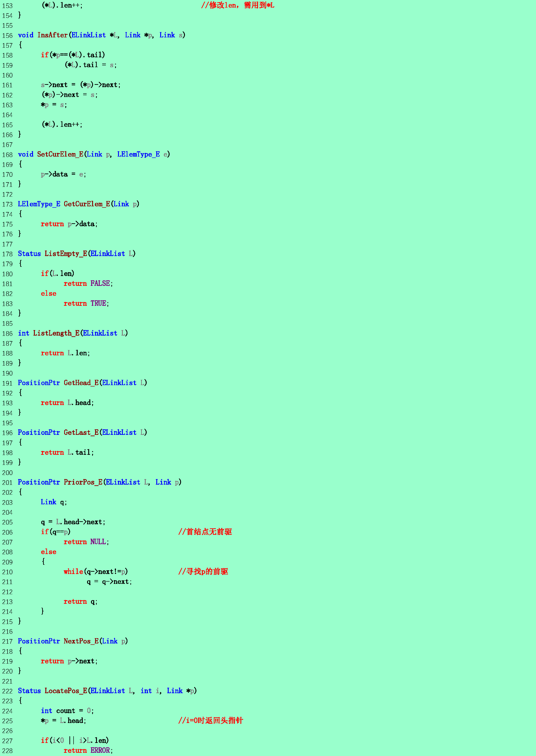Viewport: 536px width, 756px height.
Task: Click function name NextPos_E on line 217
Action: 81,641
